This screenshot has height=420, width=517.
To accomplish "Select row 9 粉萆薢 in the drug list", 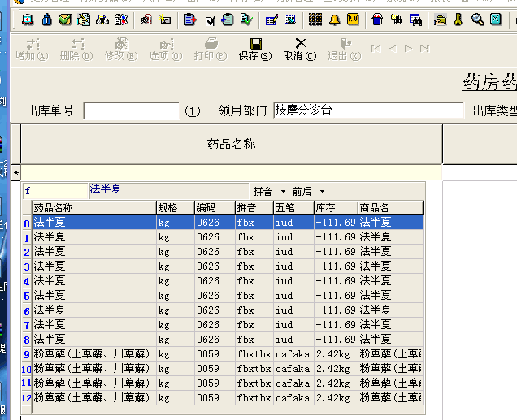I will 93,354.
